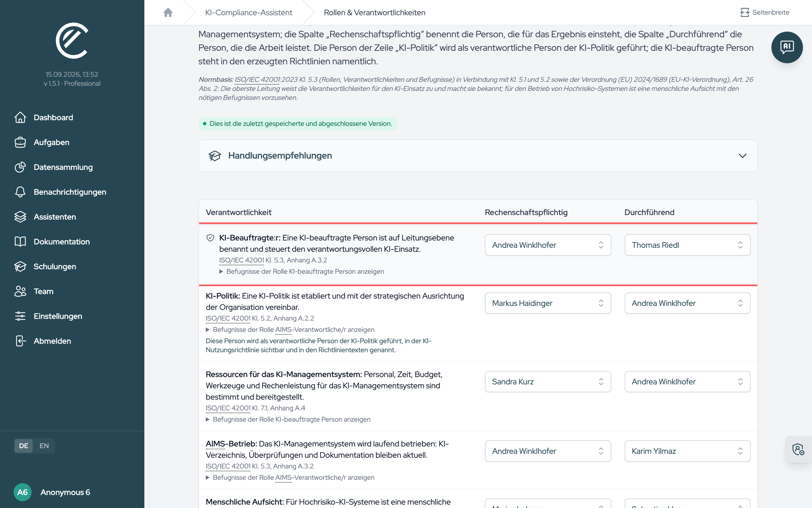
Task: Click ISO/IEC 42001 link in Normbasis text
Action: [257, 80]
